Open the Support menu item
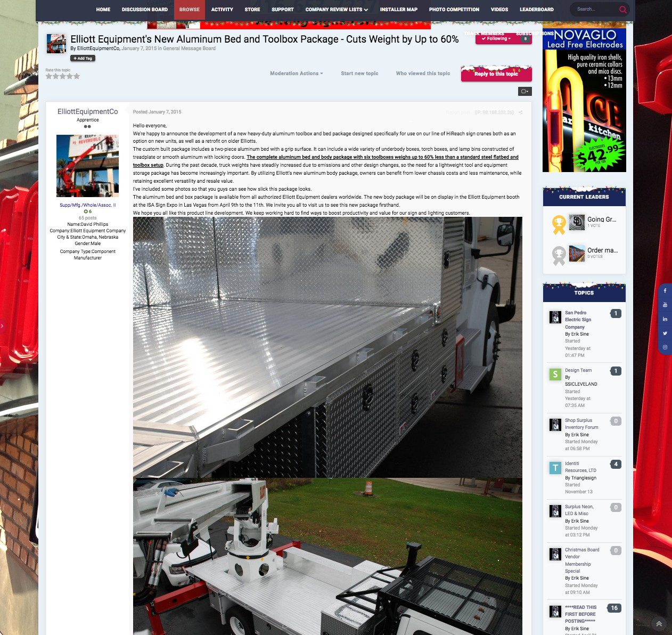This screenshot has width=672, height=635. [283, 10]
